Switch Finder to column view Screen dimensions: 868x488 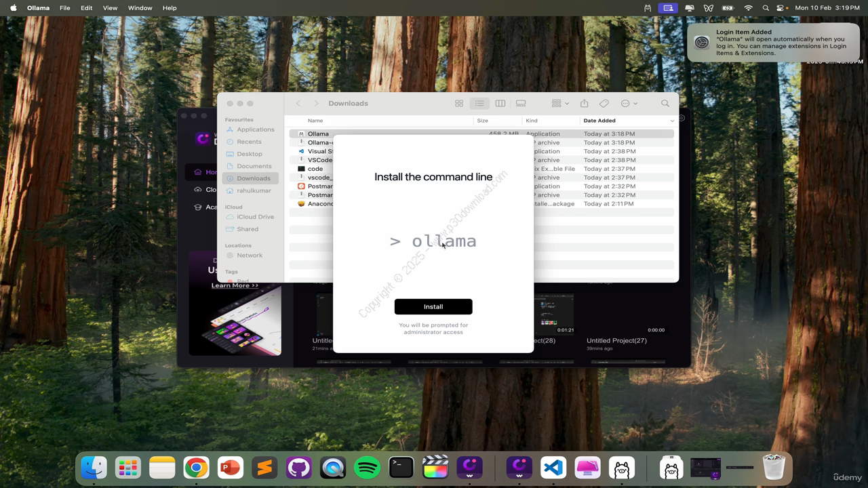(500, 103)
